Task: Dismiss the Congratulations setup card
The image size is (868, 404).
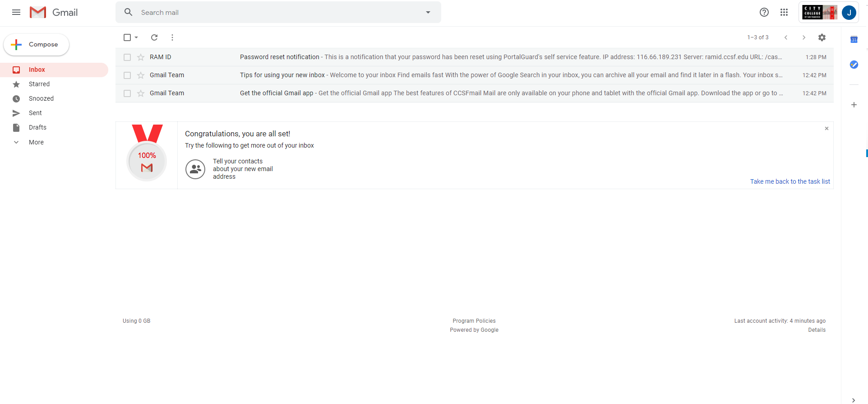Action: pyautogui.click(x=826, y=129)
